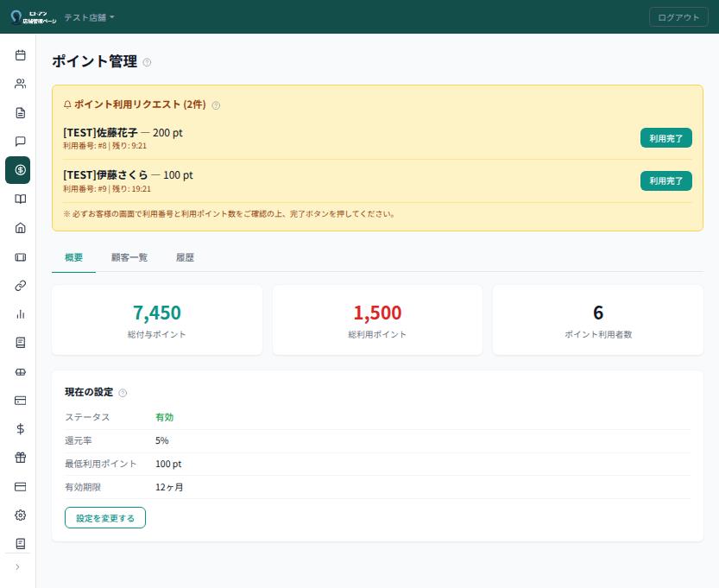This screenshot has height=588, width=719.
Task: Click the ポイント利用者数 label
Action: [598, 335]
